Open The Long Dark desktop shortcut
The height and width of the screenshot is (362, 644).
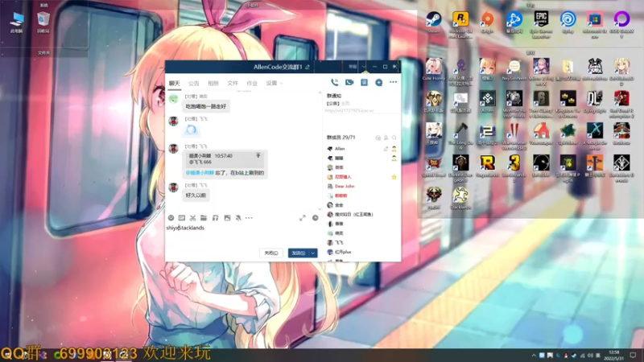[x=460, y=136]
